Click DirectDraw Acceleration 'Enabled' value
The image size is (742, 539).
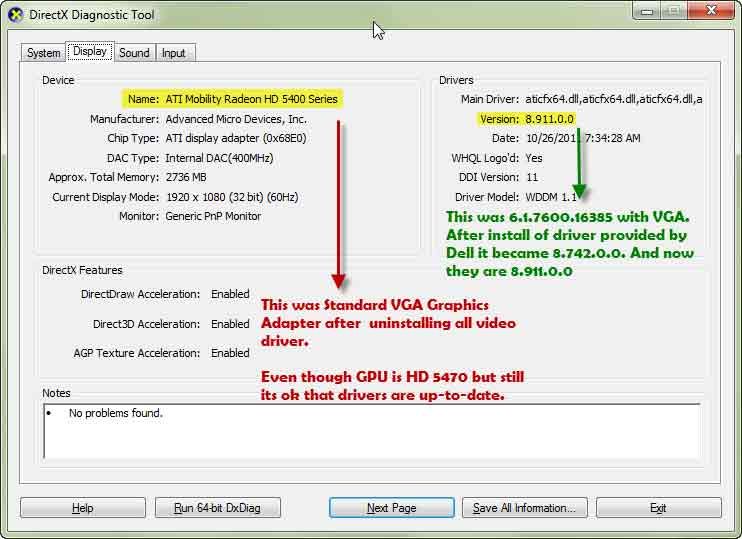coord(230,294)
